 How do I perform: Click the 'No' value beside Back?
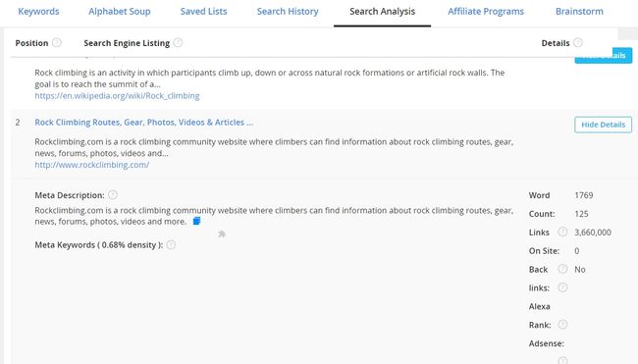pyautogui.click(x=580, y=270)
